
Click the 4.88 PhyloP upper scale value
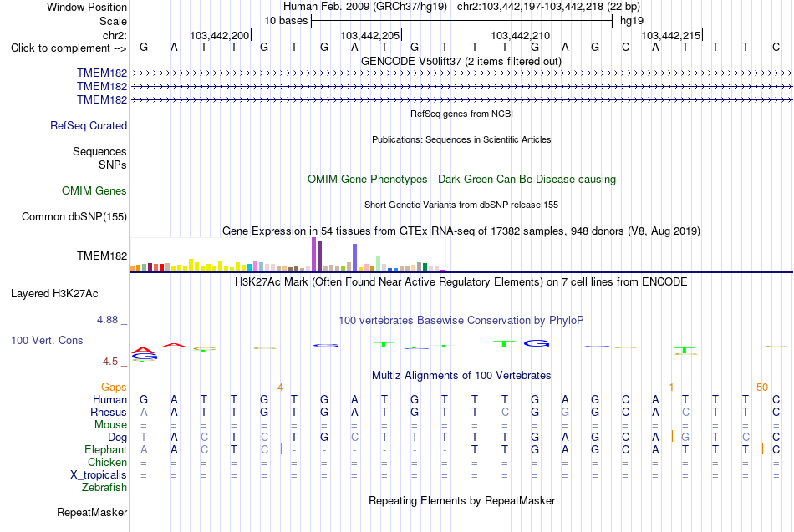(x=107, y=320)
